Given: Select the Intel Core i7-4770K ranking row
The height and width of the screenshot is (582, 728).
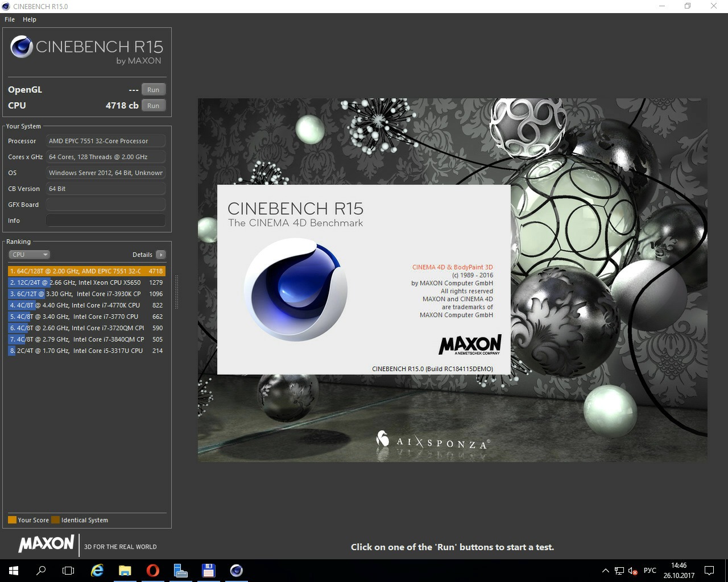Looking at the screenshot, I should click(86, 305).
